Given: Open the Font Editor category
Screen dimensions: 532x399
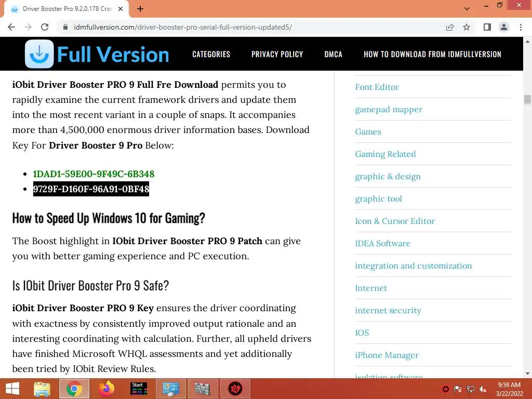Looking at the screenshot, I should click(377, 87).
